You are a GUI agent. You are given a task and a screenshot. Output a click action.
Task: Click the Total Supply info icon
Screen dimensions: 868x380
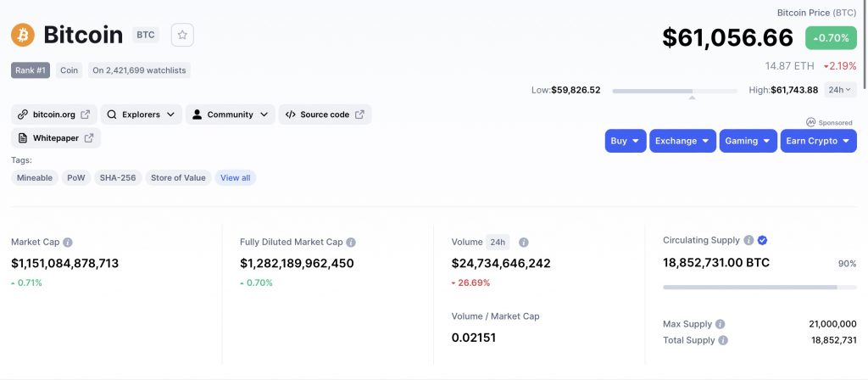pyautogui.click(x=723, y=340)
